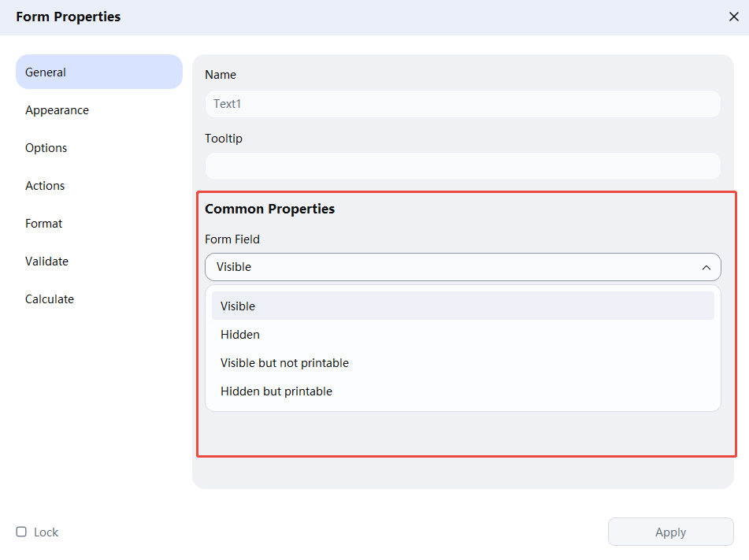Choose Hidden but printable option
This screenshot has height=560, width=749.
click(x=276, y=391)
